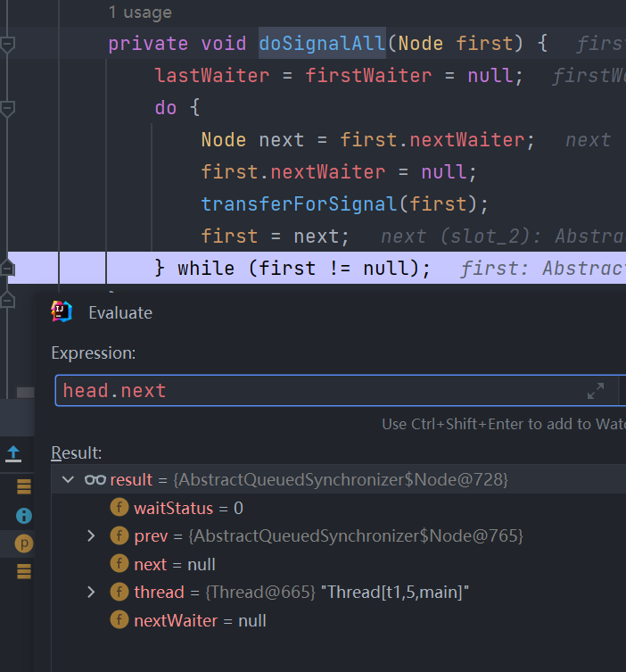
Task: Click the field icon next to waitStatus
Action: [119, 508]
